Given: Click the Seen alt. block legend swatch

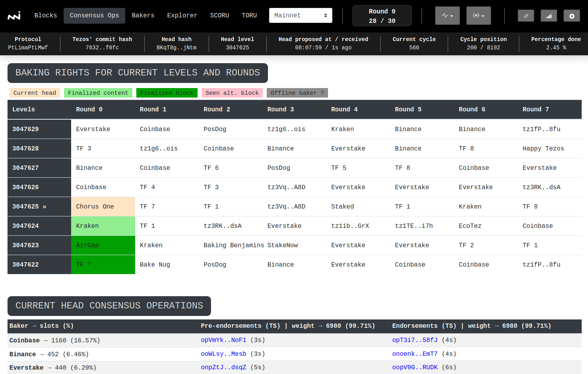Looking at the screenshot, I should coord(232,93).
